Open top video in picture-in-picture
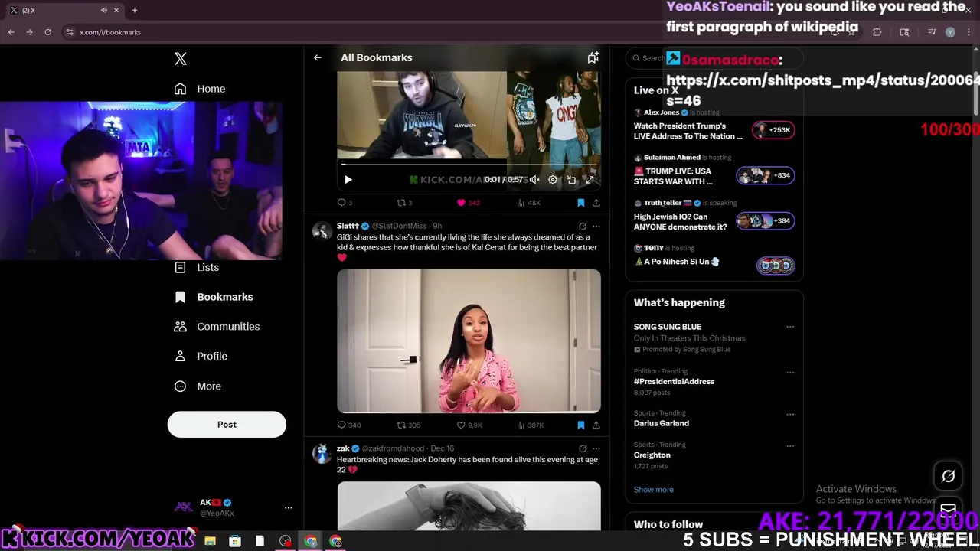This screenshot has width=980, height=551. click(x=571, y=180)
